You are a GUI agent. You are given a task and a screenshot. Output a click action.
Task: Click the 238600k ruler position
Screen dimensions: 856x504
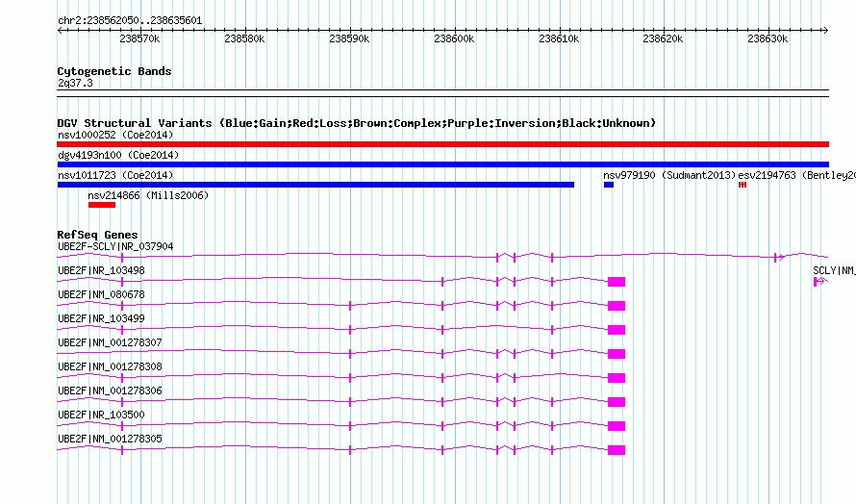(454, 38)
